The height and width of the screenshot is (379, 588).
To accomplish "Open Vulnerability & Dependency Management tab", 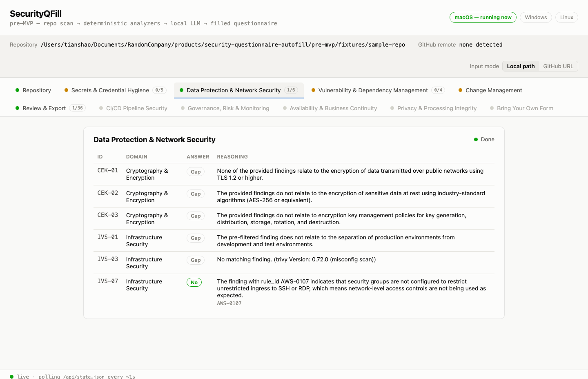I will (x=378, y=90).
